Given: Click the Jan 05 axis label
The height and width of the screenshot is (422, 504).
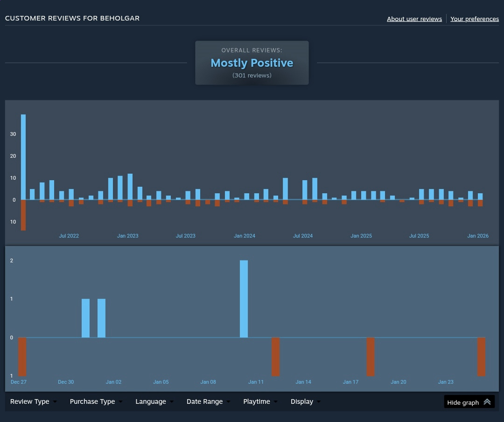Looking at the screenshot, I should point(161,382).
